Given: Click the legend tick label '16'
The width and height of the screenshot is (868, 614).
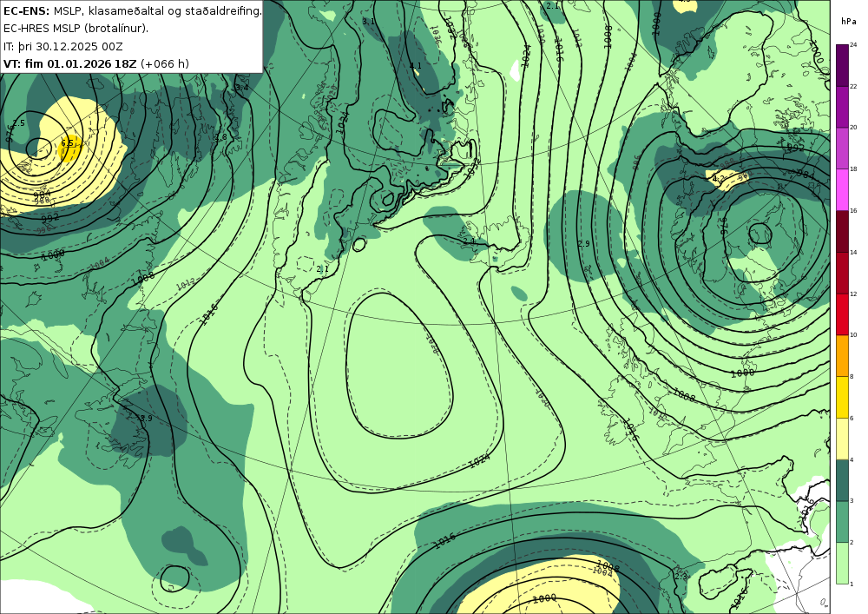Looking at the screenshot, I should 853,210.
